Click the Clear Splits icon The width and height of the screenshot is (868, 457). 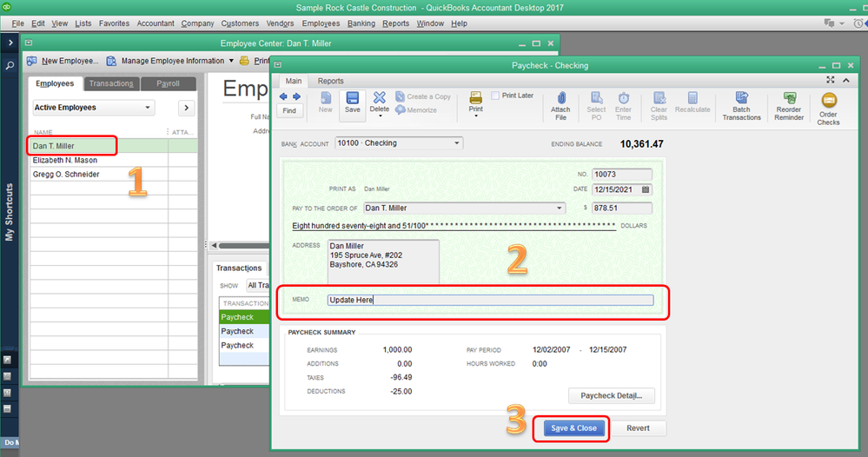tap(659, 98)
